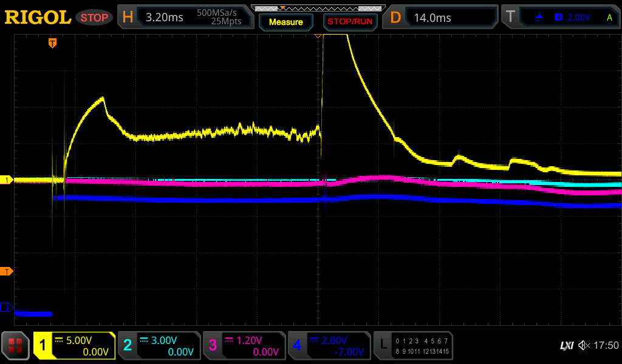Click the orange trigger level marker on left edge

tap(7, 271)
